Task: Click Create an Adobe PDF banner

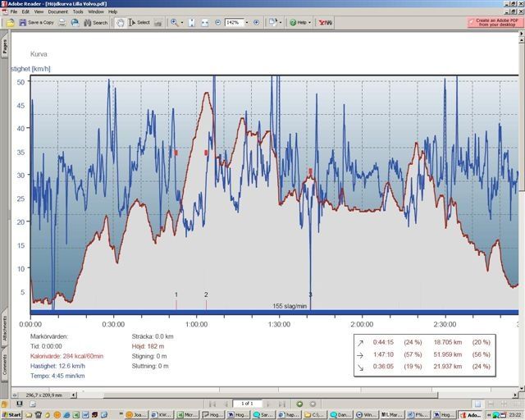Action: 495,23
